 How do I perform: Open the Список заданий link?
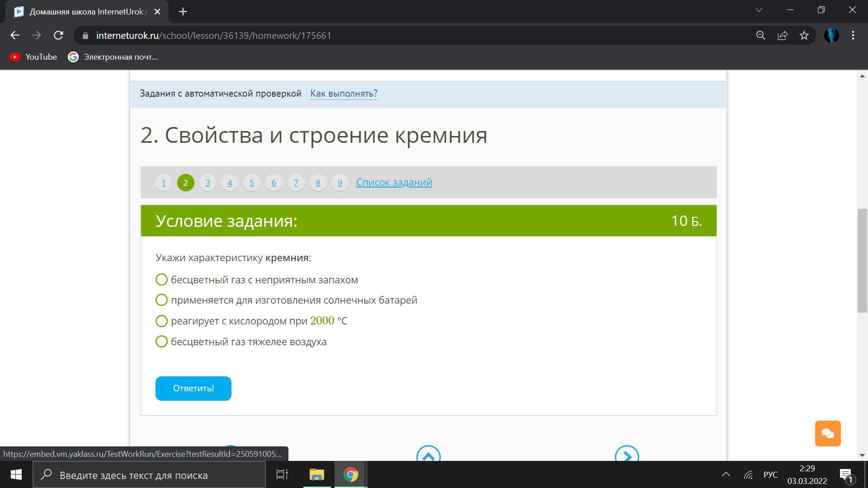click(394, 182)
